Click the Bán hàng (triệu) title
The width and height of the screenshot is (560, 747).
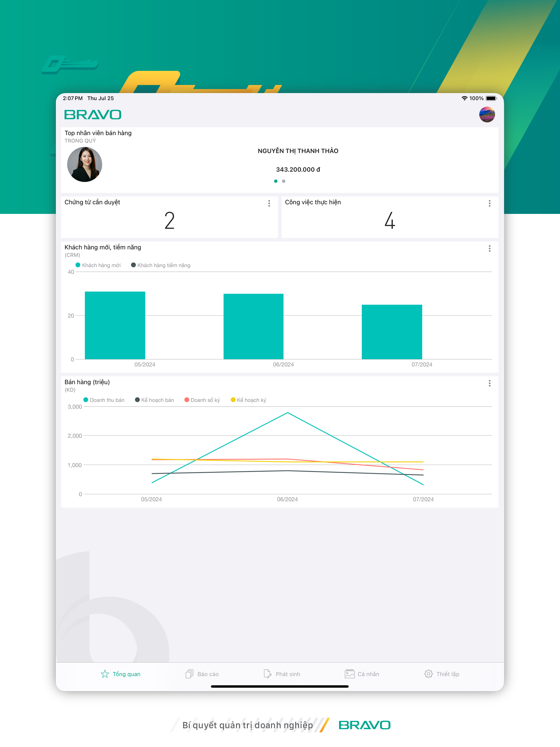click(x=87, y=382)
